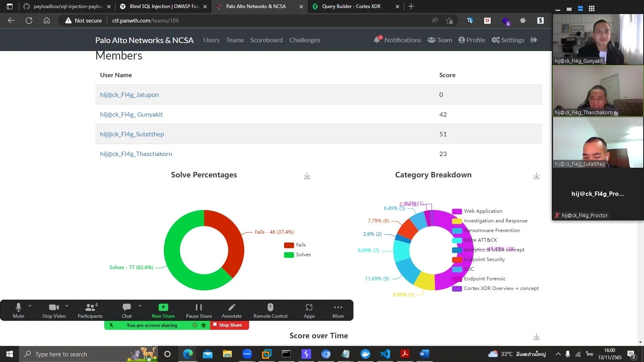Download the Solve Percentages chart
644x362 pixels.
307,176
